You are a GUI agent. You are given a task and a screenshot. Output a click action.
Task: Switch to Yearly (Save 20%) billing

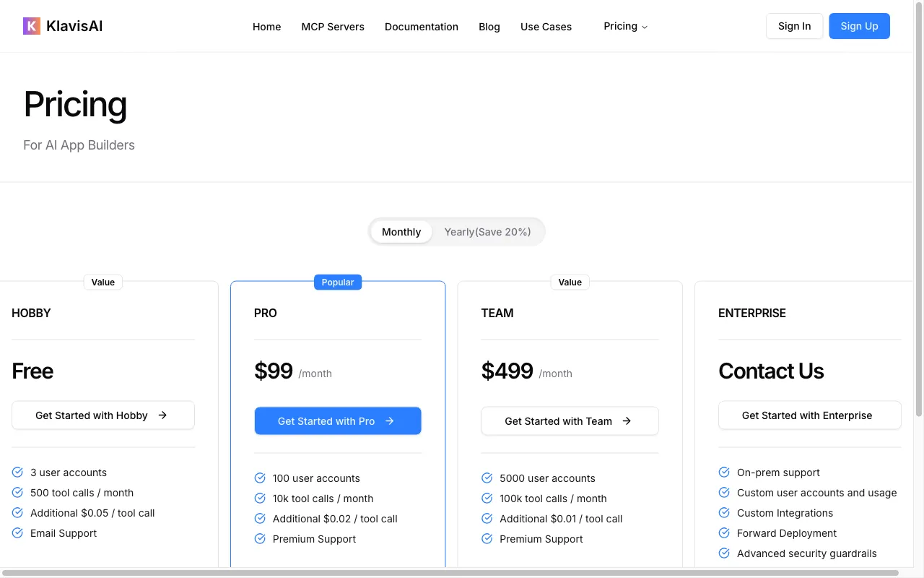pyautogui.click(x=487, y=232)
